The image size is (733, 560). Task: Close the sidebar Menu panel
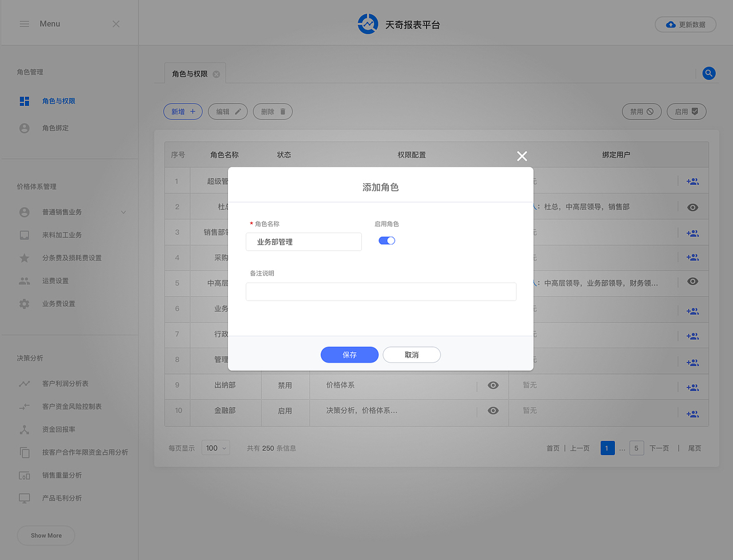(x=116, y=24)
